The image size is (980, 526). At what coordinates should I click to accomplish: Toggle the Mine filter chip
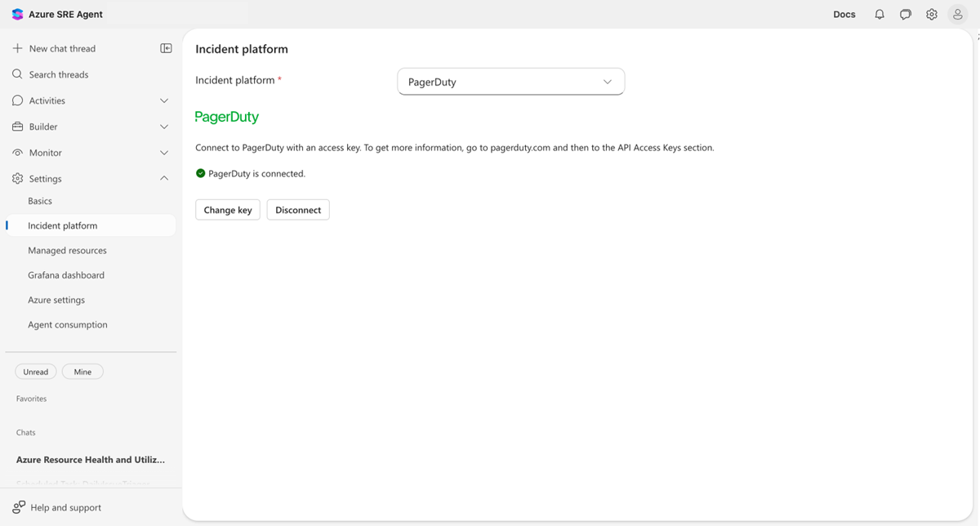pyautogui.click(x=82, y=372)
